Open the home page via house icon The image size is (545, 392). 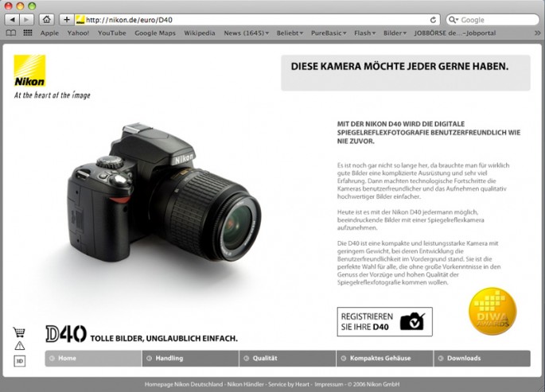pos(47,20)
